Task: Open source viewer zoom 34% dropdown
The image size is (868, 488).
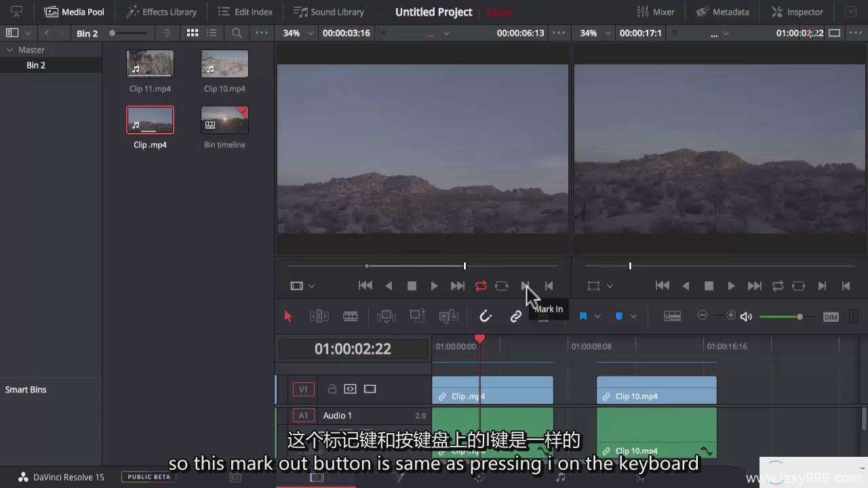Action: (298, 33)
